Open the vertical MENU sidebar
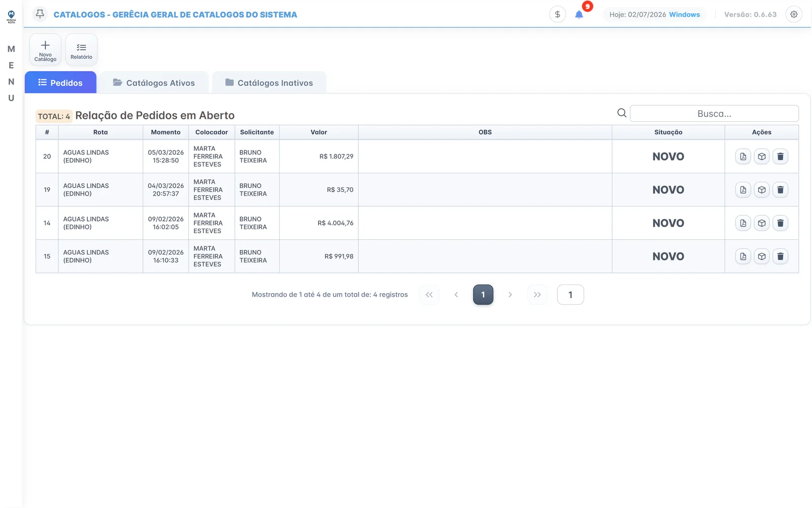The width and height of the screenshot is (812, 508). tap(11, 74)
